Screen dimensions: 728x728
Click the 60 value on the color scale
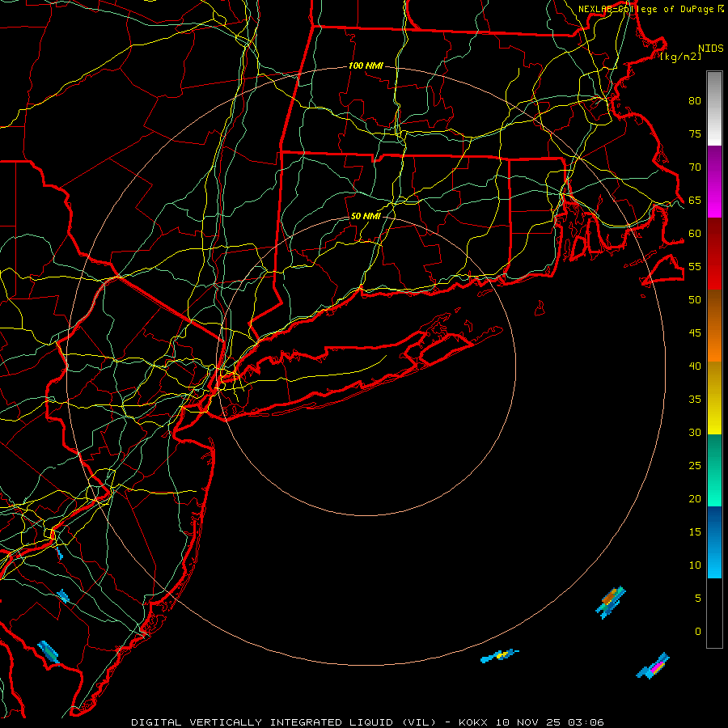[x=695, y=234]
